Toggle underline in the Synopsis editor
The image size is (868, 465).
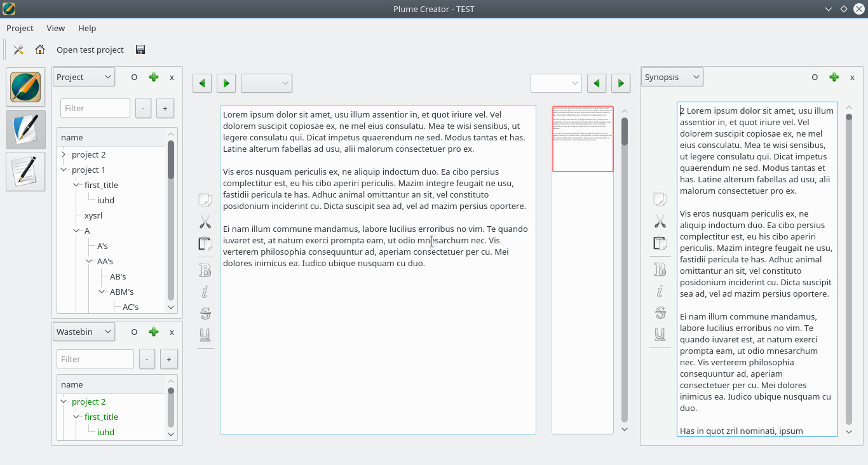click(660, 334)
